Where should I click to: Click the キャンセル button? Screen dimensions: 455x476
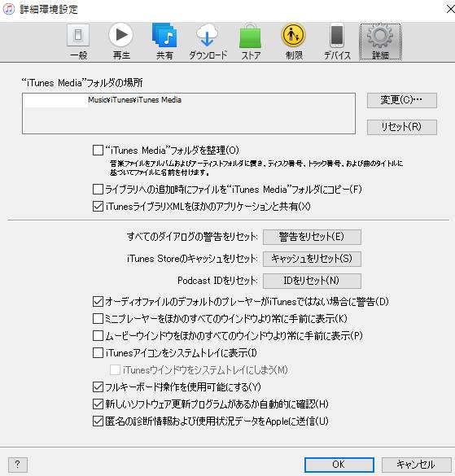(x=416, y=465)
